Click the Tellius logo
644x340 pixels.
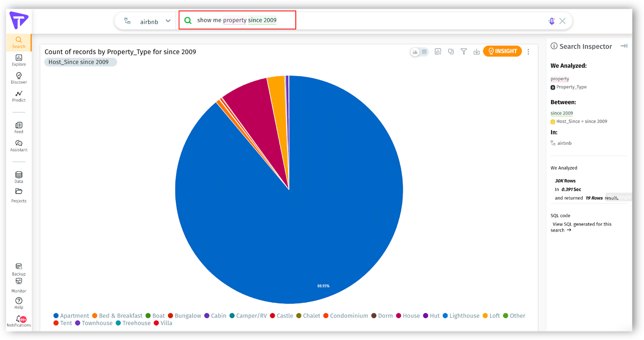19,20
